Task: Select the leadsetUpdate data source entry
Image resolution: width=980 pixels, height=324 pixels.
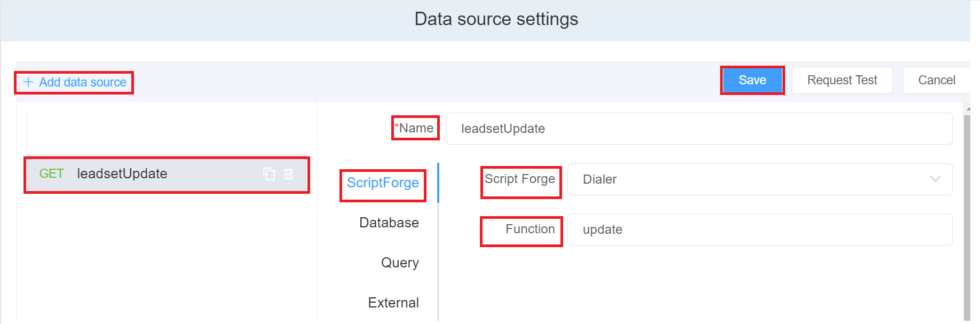Action: pos(160,174)
